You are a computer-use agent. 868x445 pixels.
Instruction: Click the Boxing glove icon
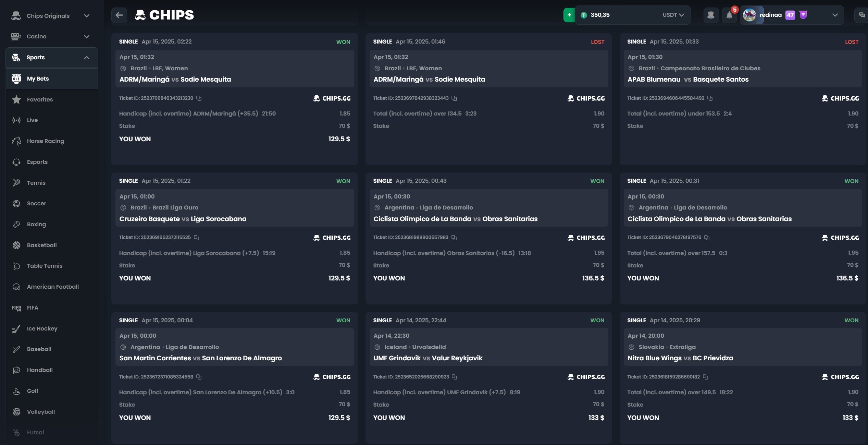16,224
